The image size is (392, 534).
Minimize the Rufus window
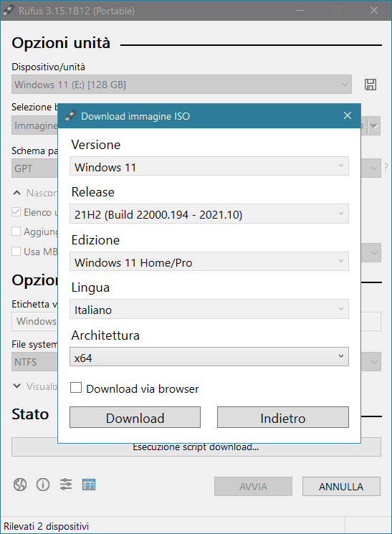300,10
